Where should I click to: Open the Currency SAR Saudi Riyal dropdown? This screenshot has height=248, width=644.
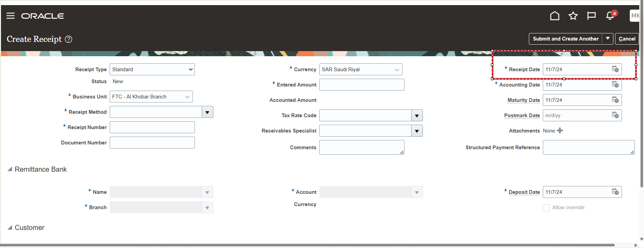click(x=361, y=69)
